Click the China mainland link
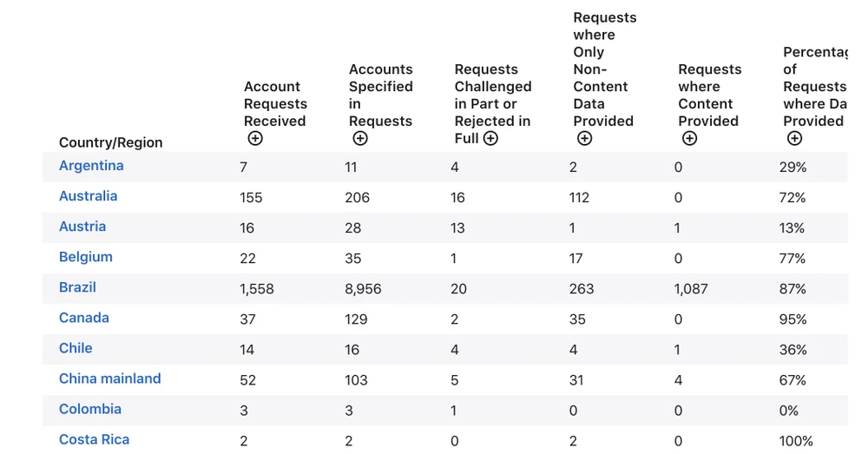868x454 pixels. 110,378
